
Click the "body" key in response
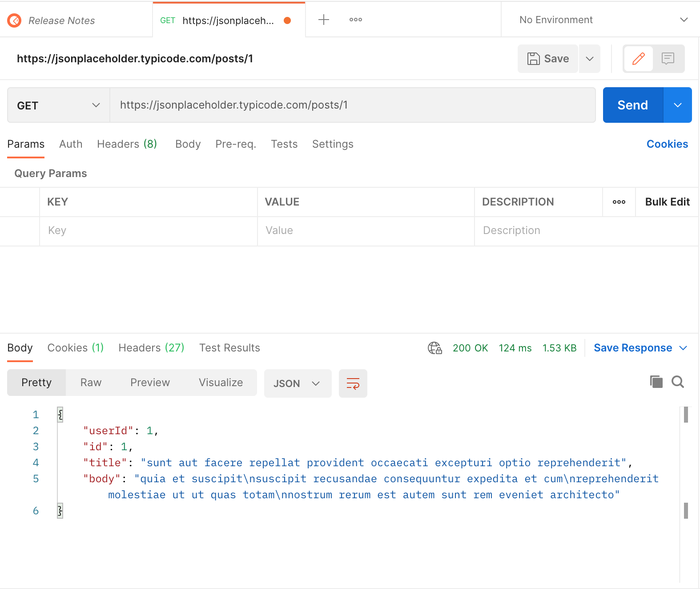coord(102,479)
